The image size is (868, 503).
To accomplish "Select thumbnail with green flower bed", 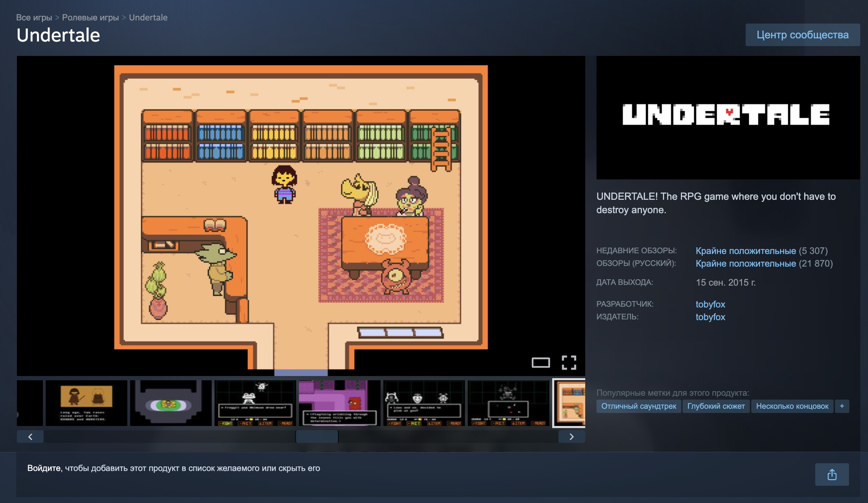I will pyautogui.click(x=171, y=403).
